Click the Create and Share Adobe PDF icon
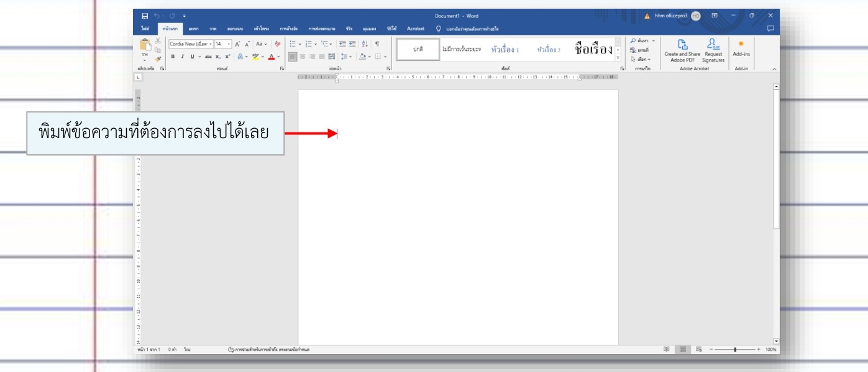This screenshot has height=372, width=868. (x=682, y=44)
